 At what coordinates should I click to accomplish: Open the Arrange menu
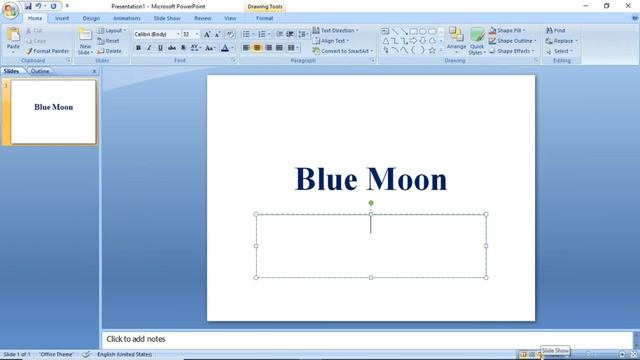pos(456,40)
